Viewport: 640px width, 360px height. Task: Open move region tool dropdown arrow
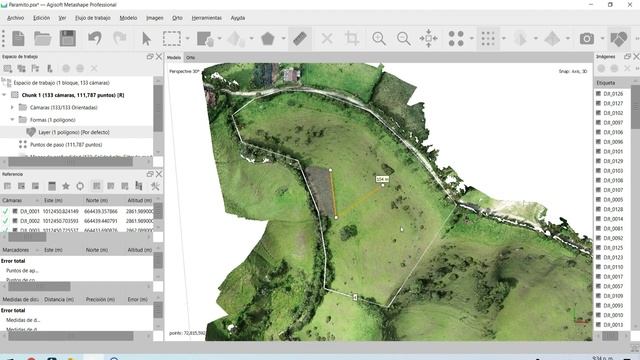(x=219, y=39)
